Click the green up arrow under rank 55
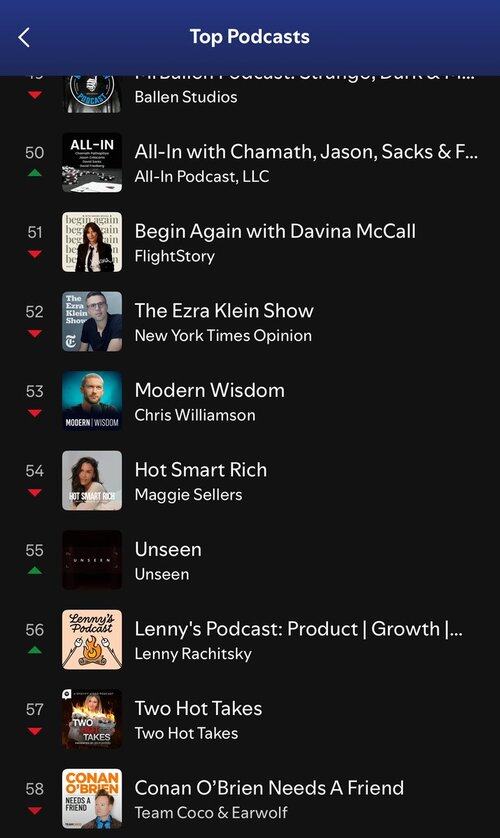Viewport: 500px width, 838px height. (x=35, y=570)
